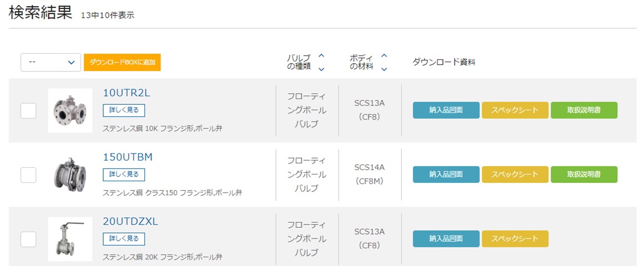This screenshot has height=266, width=644.
Task: Check the box for 150UTBM
Action: tap(28, 175)
